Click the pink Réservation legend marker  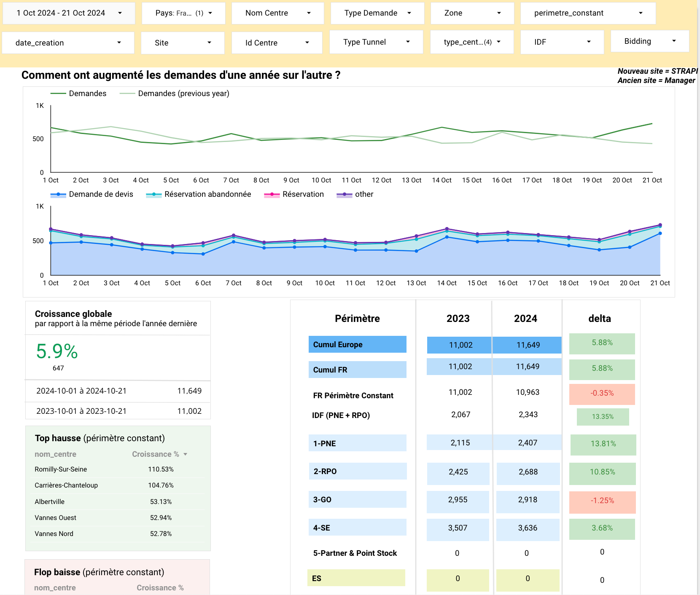(272, 194)
